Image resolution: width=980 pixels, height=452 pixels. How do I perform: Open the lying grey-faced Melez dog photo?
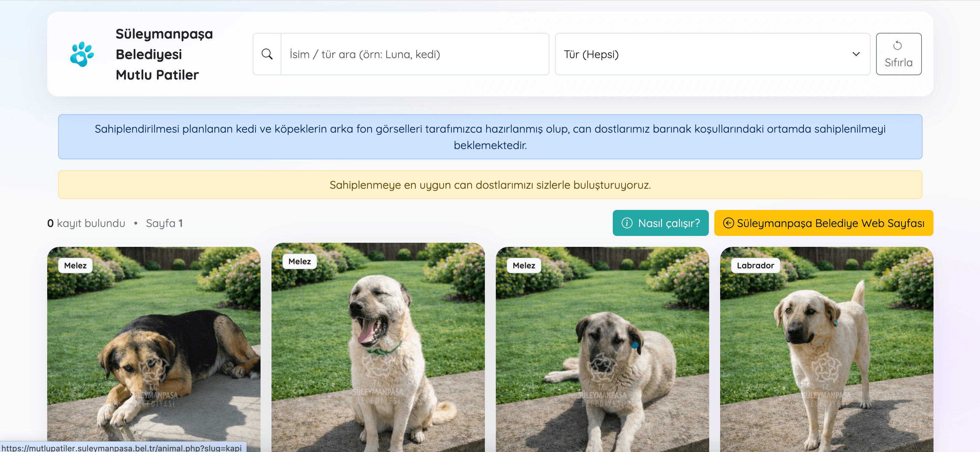(x=602, y=349)
